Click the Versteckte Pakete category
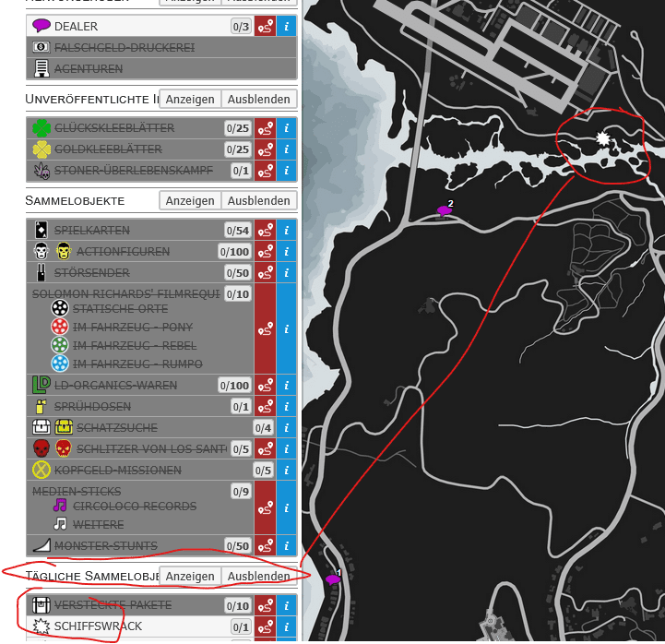This screenshot has height=644, width=665. coord(140,605)
